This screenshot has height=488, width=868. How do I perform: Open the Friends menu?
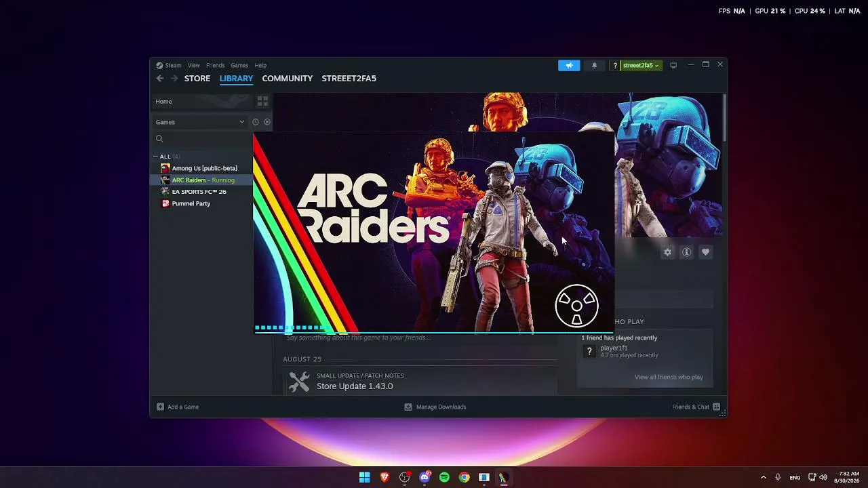click(215, 65)
